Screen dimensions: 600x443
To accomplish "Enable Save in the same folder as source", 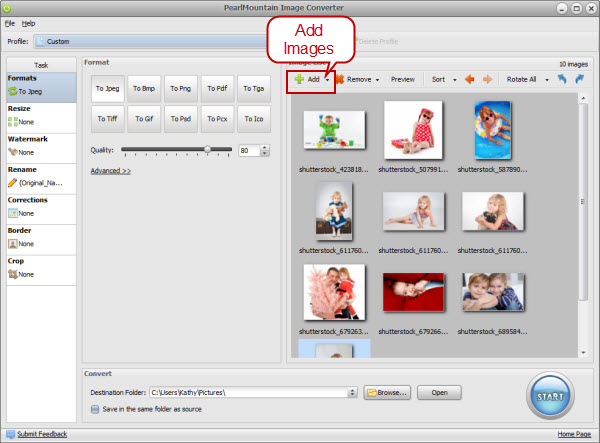I will click(x=95, y=408).
